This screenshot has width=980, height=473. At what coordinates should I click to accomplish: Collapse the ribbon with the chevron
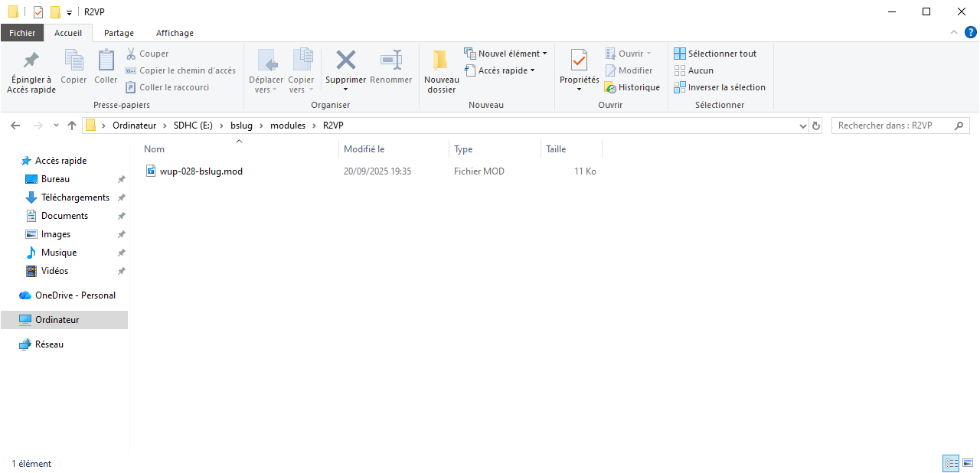(x=953, y=32)
